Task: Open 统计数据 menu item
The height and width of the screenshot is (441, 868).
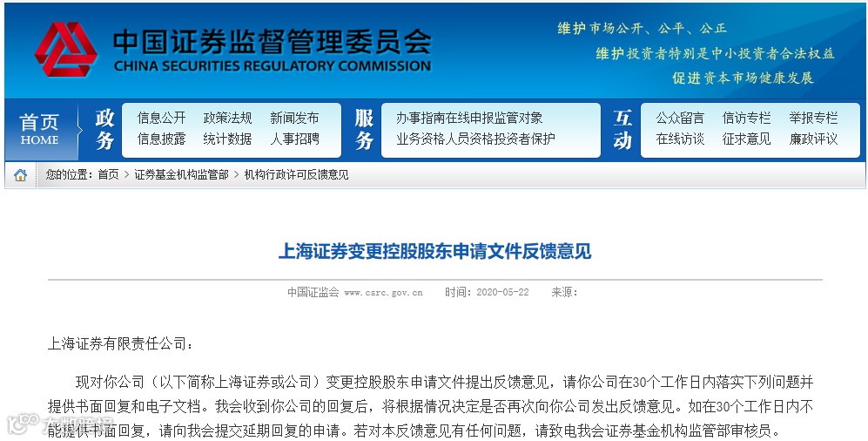Action: tap(227, 139)
